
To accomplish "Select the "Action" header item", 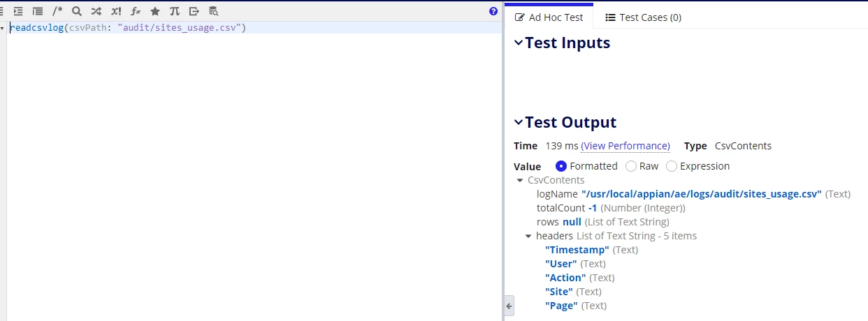I will [565, 278].
